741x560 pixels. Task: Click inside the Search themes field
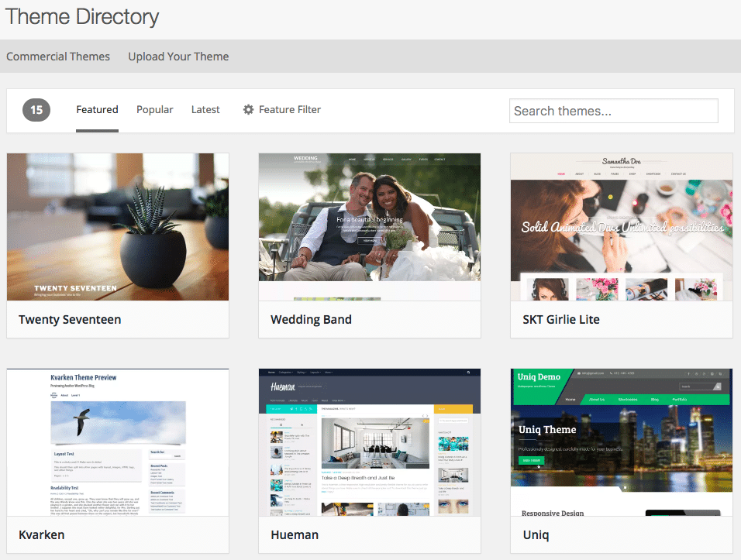pyautogui.click(x=613, y=111)
